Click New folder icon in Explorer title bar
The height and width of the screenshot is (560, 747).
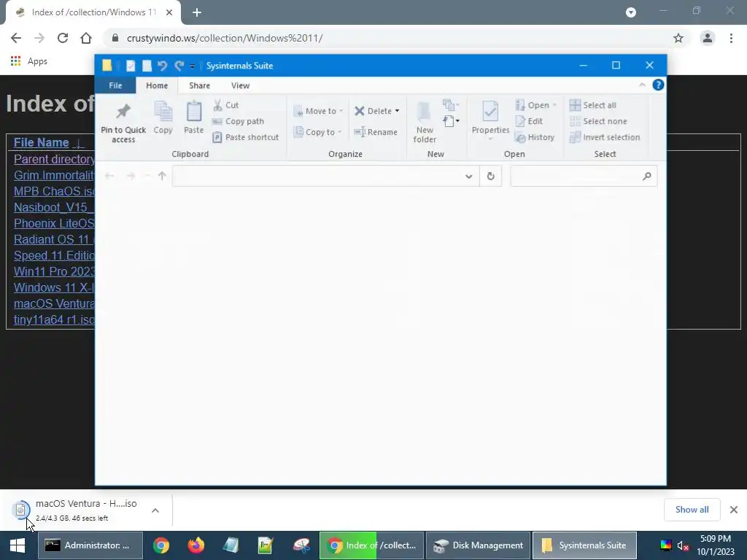147,66
